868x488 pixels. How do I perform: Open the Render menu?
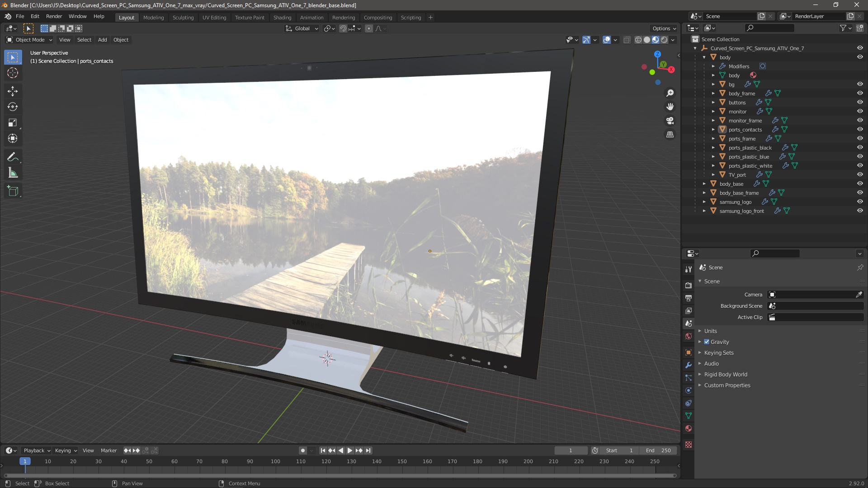pyautogui.click(x=54, y=16)
